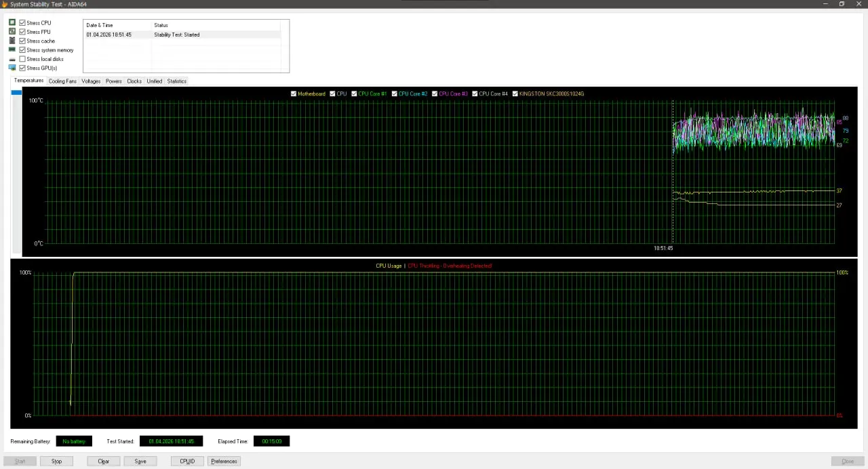
Task: Open the Preferences dialog
Action: coord(224,461)
